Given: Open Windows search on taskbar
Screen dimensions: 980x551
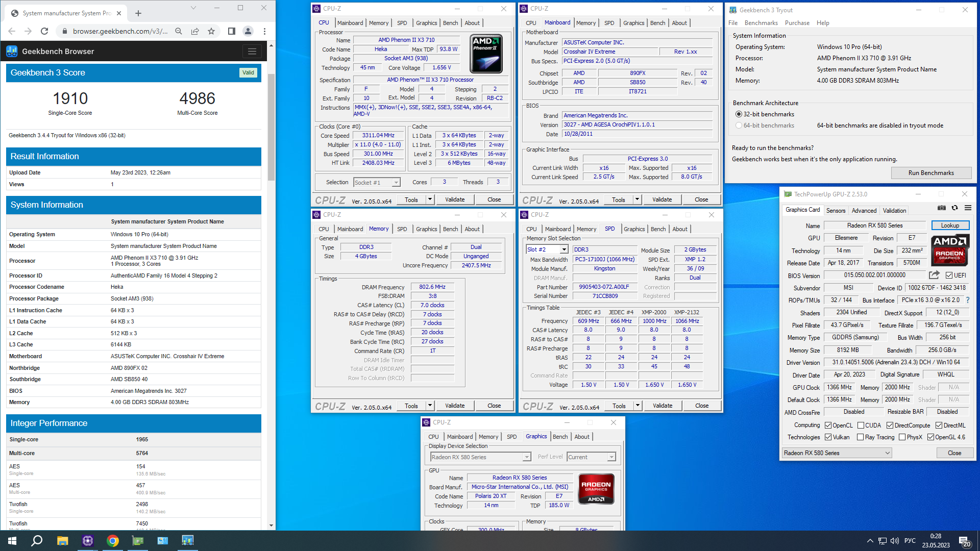Looking at the screenshot, I should (37, 541).
